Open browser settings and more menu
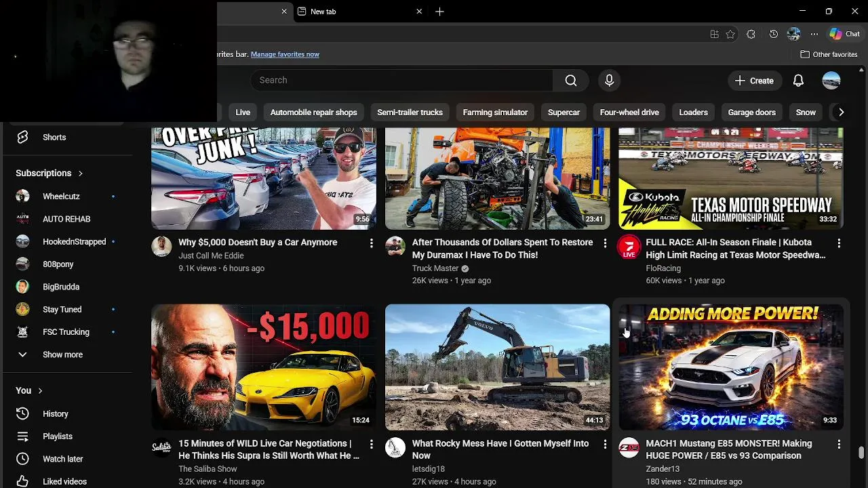Image resolution: width=868 pixels, height=488 pixels. click(814, 34)
